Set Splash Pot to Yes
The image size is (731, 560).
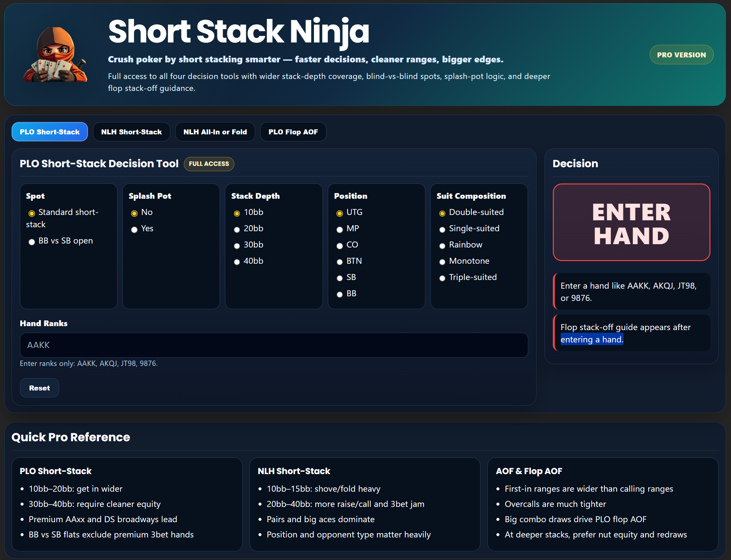(134, 230)
